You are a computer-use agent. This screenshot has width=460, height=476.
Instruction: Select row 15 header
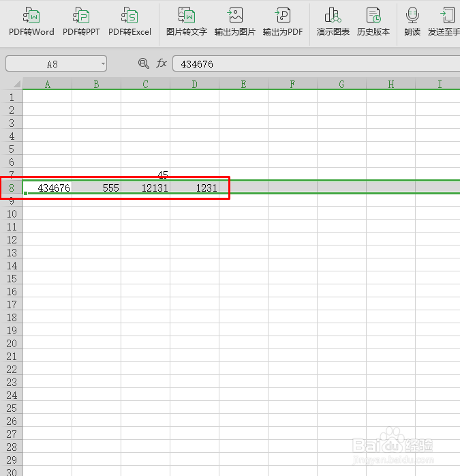12,279
